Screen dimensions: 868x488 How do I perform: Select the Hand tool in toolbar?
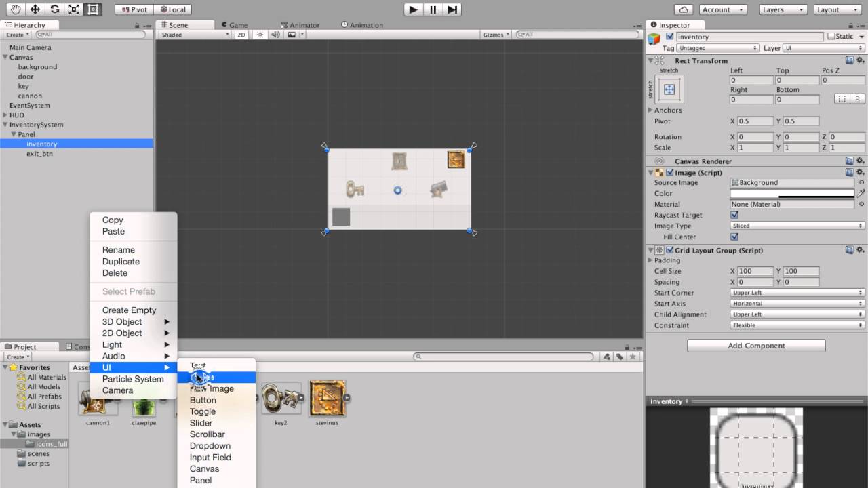tap(16, 9)
